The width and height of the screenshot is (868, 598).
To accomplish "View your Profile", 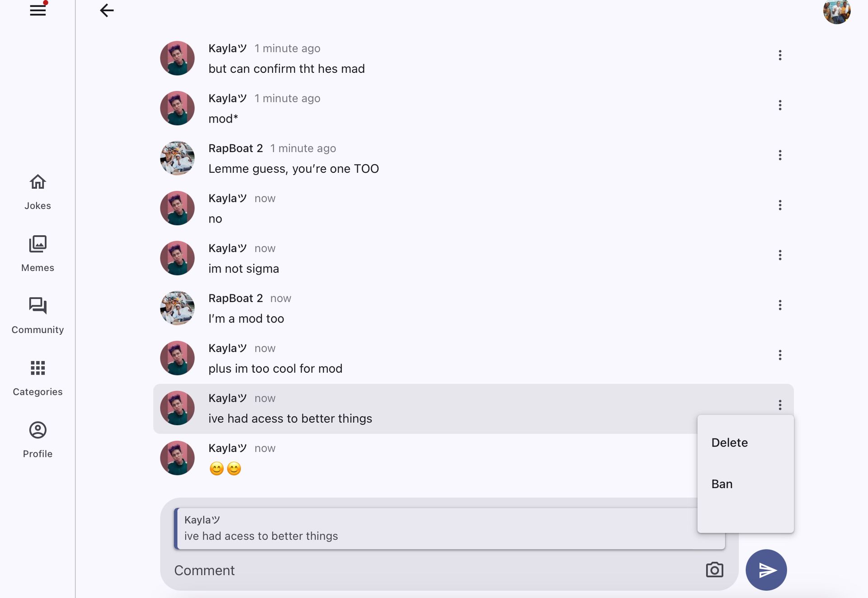I will (x=38, y=440).
